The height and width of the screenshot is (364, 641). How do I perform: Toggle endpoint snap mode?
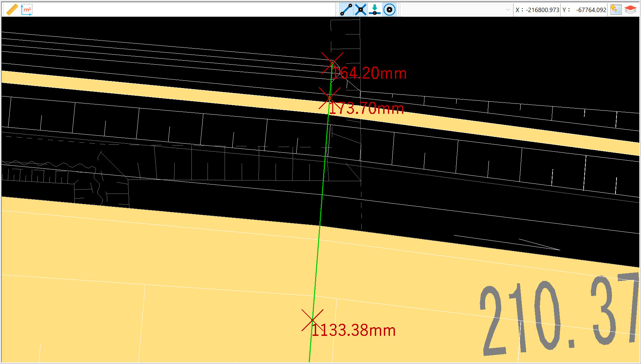(x=346, y=10)
